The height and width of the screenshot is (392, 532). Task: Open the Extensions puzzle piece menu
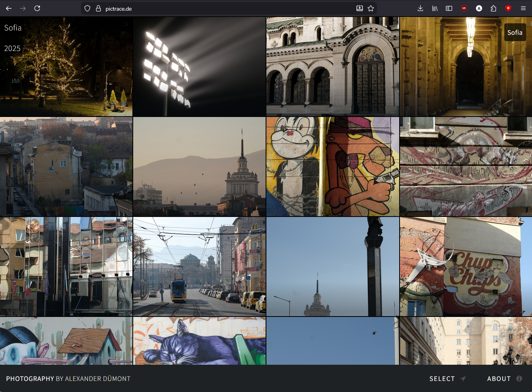[x=493, y=8]
